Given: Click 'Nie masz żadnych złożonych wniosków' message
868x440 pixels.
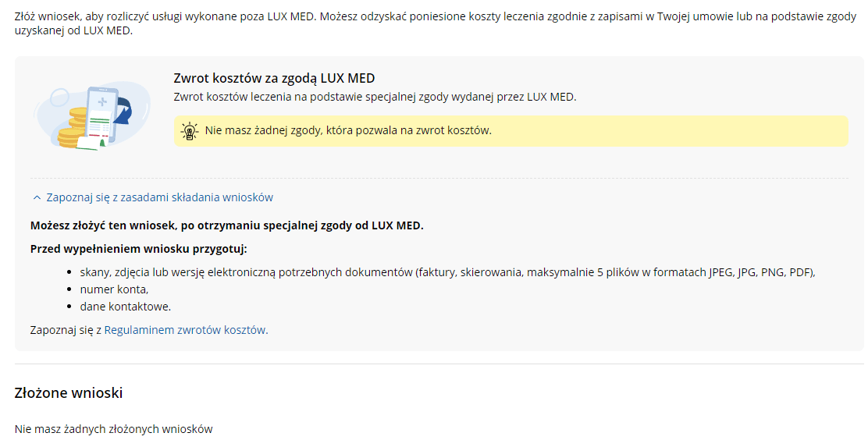Looking at the screenshot, I should click(x=113, y=429).
